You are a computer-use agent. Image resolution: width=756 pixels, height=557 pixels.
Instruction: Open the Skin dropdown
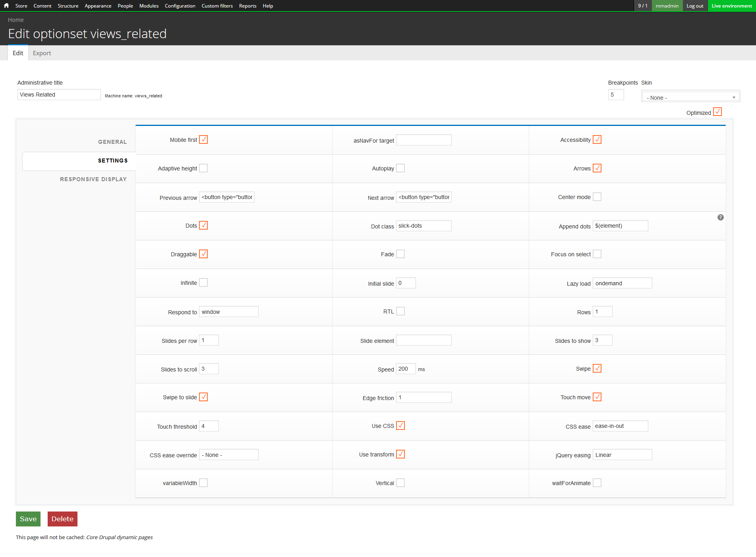click(690, 97)
